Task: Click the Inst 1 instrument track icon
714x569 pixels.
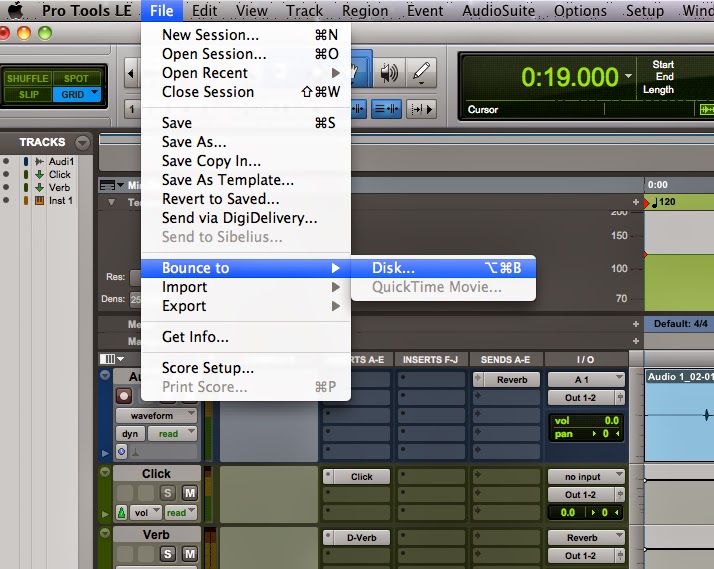Action: click(x=40, y=200)
